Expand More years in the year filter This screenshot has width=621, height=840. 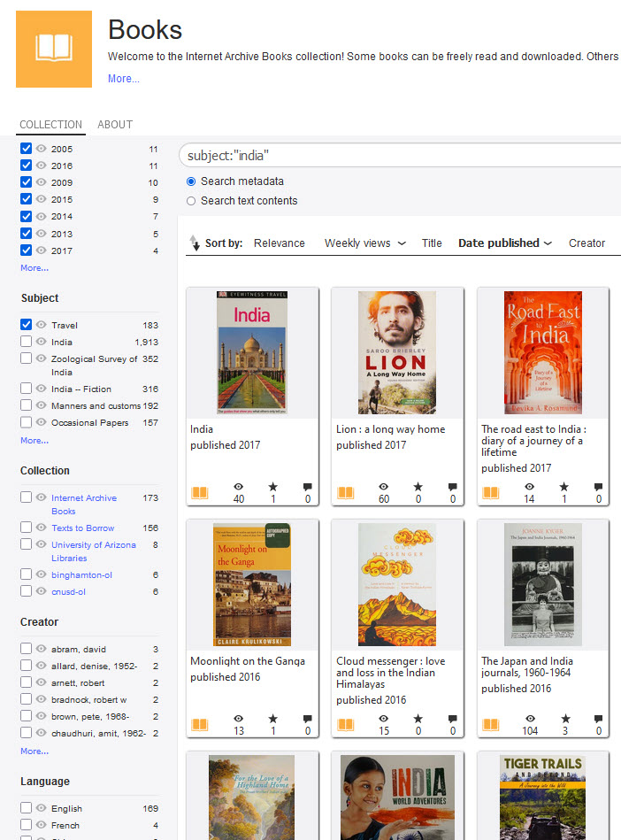[34, 268]
